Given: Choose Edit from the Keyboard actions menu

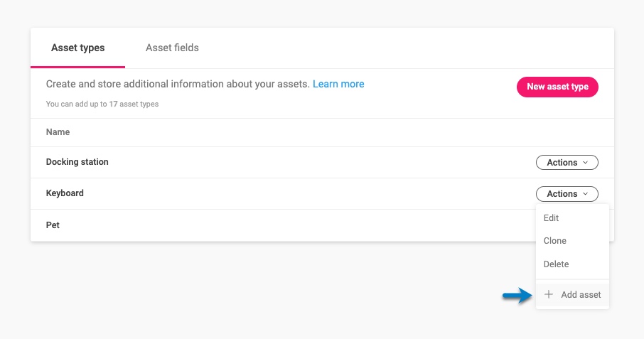Looking at the screenshot, I should coord(551,218).
